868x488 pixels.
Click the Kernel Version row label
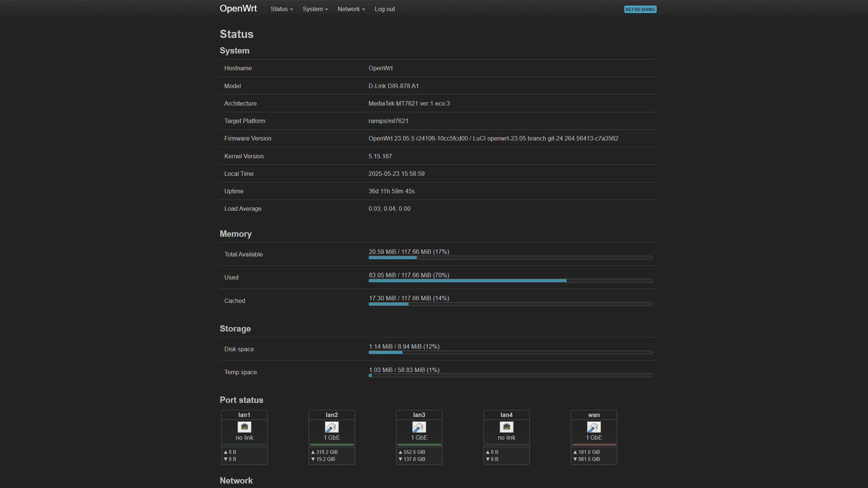pyautogui.click(x=244, y=156)
